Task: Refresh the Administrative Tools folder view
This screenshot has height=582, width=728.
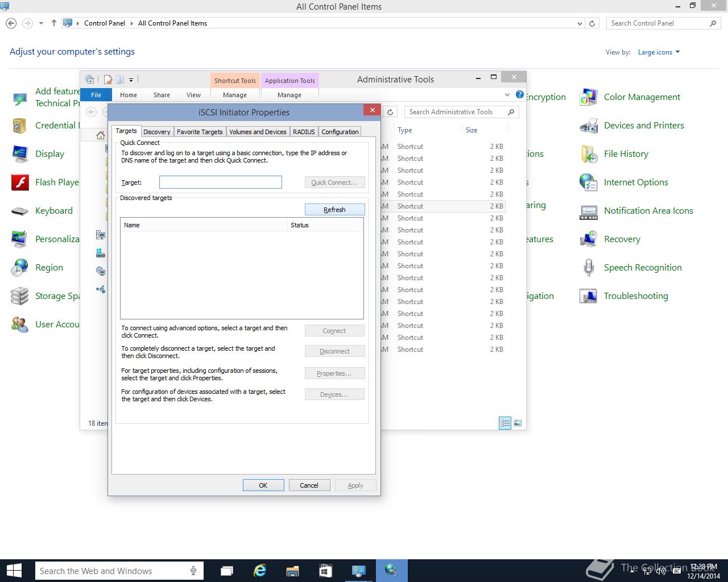Action: pyautogui.click(x=390, y=112)
